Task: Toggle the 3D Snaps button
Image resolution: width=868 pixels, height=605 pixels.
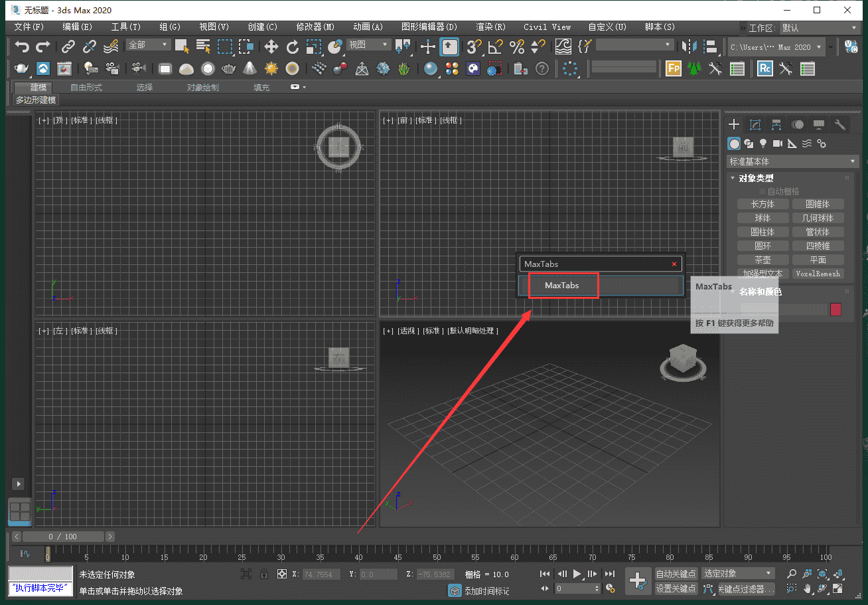Action: pos(474,46)
